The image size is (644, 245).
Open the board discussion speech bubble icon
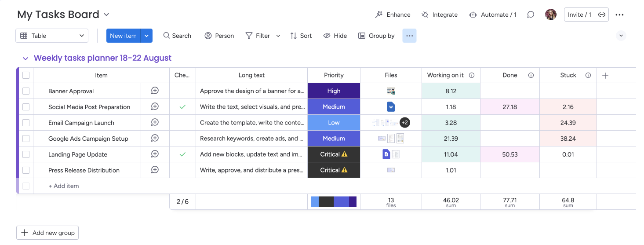click(x=531, y=15)
